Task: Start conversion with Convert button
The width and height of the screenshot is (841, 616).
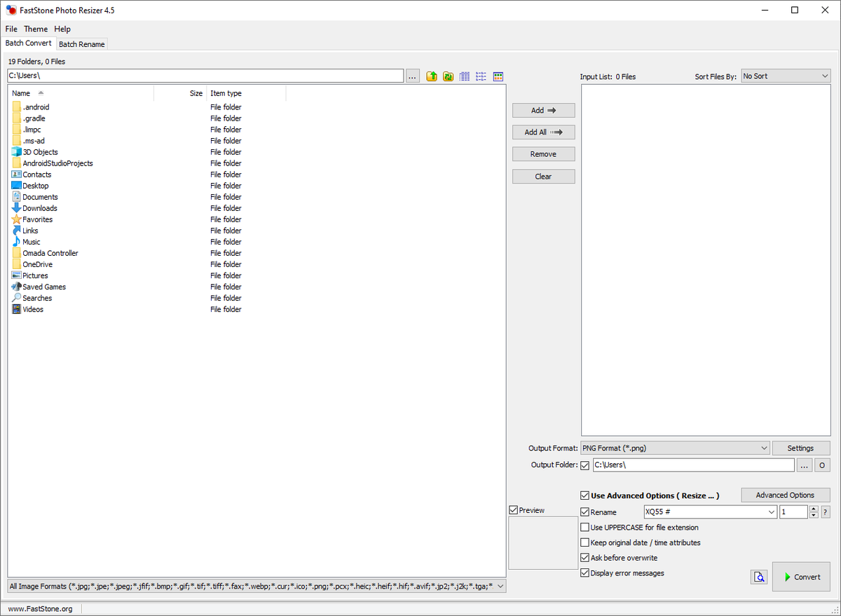Action: [x=801, y=577]
